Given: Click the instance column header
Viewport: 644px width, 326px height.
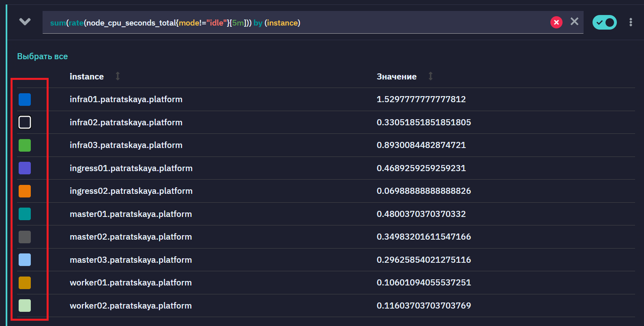Looking at the screenshot, I should pos(87,77).
